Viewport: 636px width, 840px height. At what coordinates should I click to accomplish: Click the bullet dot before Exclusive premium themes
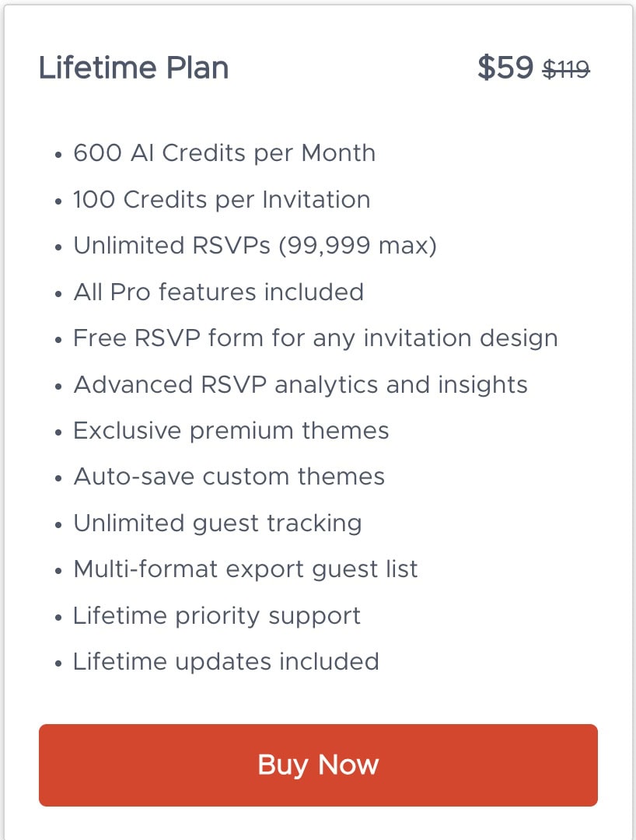tap(58, 433)
